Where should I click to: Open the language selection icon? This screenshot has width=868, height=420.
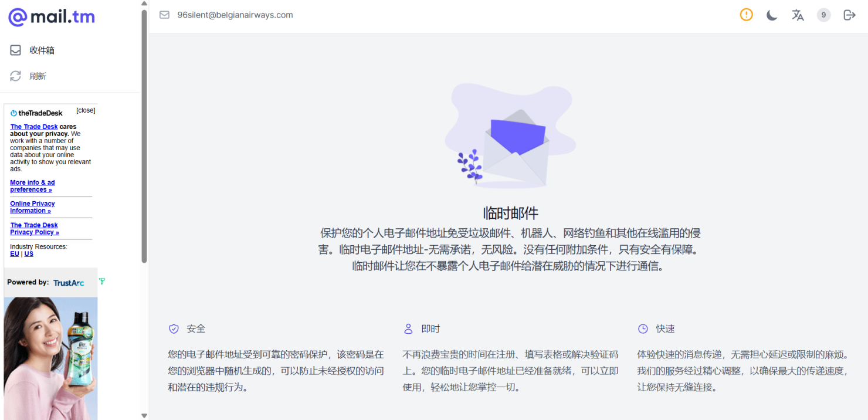coord(798,15)
